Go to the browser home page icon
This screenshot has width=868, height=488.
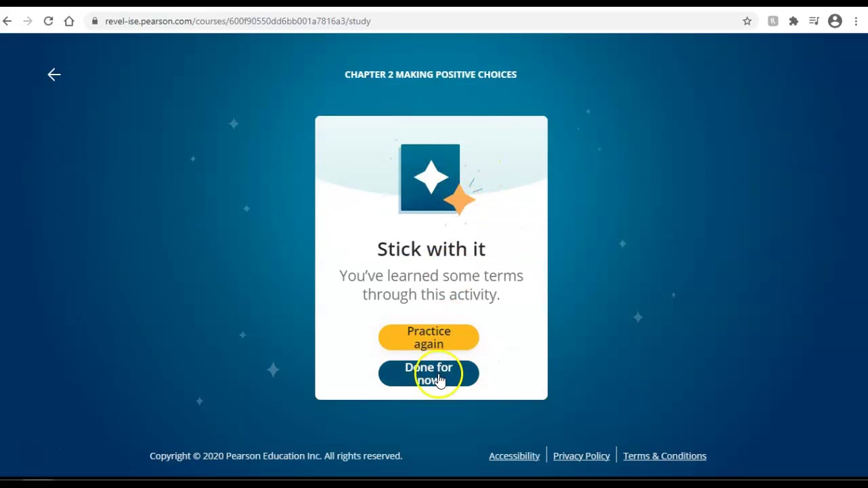pyautogui.click(x=69, y=21)
